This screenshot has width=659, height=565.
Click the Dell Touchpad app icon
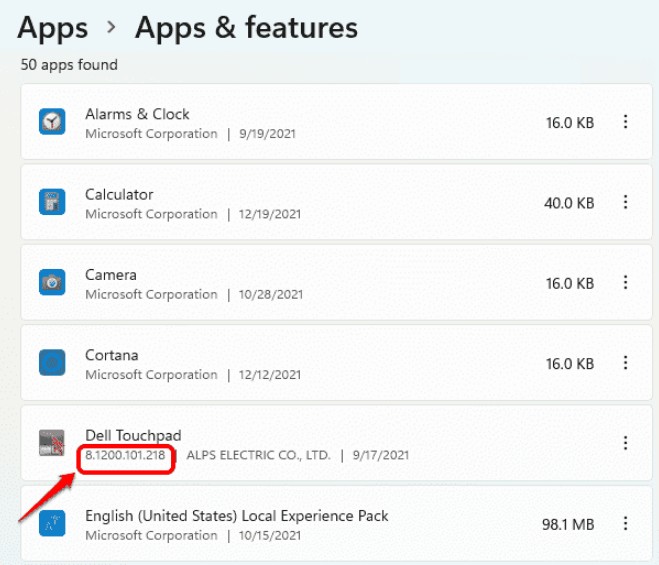point(52,443)
